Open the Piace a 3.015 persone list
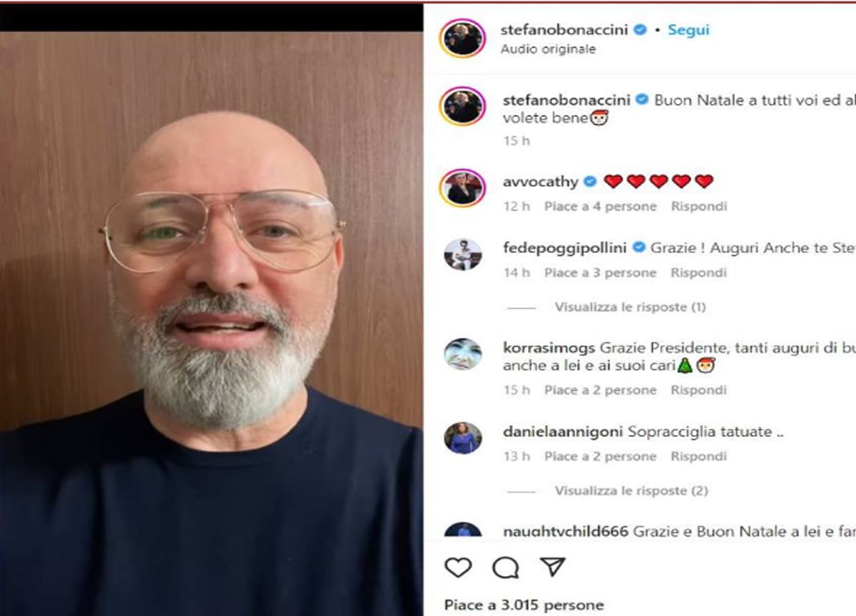Screen dimensions: 856x616 pyautogui.click(x=524, y=605)
